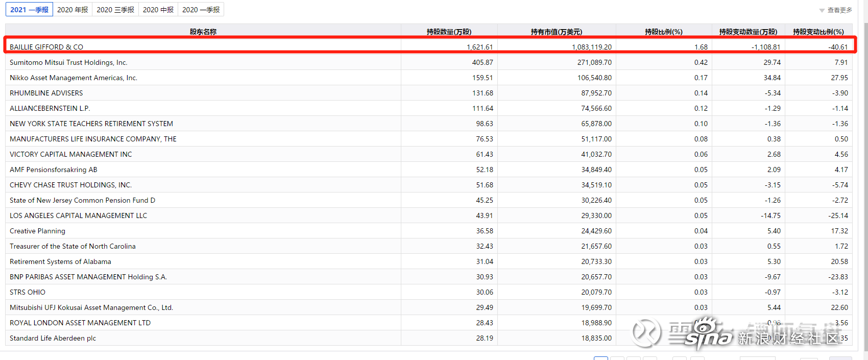Click Retirement Systems of Alabama
The width and height of the screenshot is (868, 360).
(60, 261)
